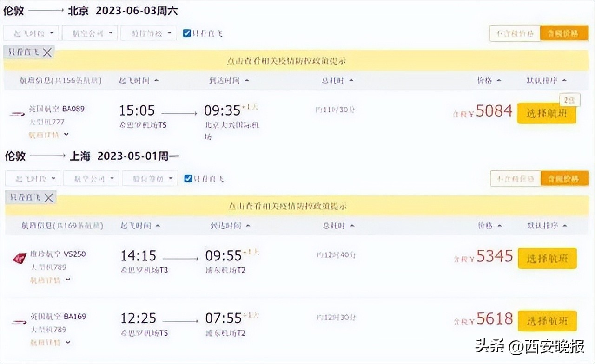Open the 舱位等级 filter dropdown
595x364 pixels.
click(148, 32)
